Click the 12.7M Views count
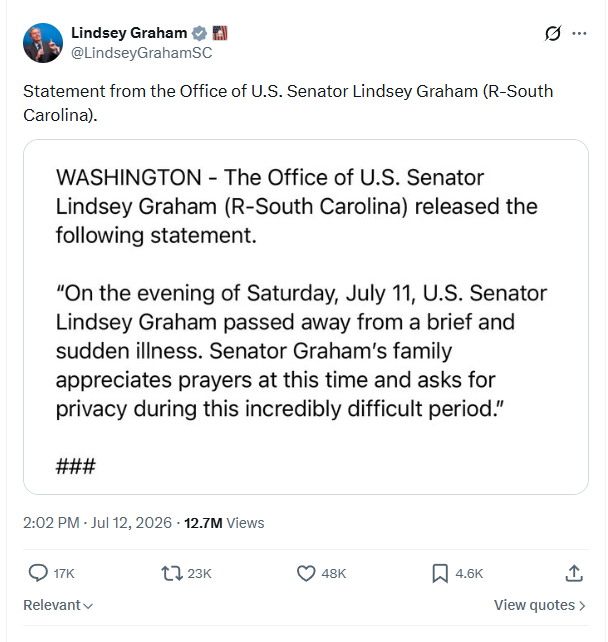The height and width of the screenshot is (642, 608). click(x=224, y=523)
